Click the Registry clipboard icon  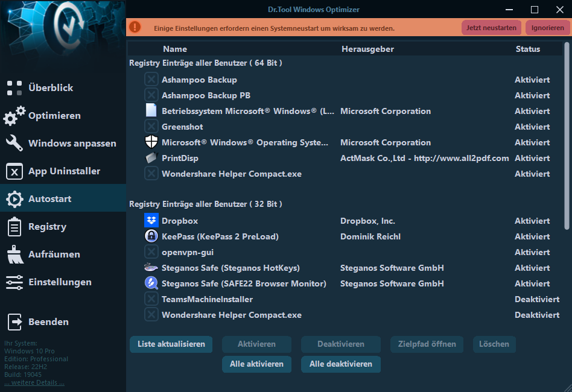(14, 227)
